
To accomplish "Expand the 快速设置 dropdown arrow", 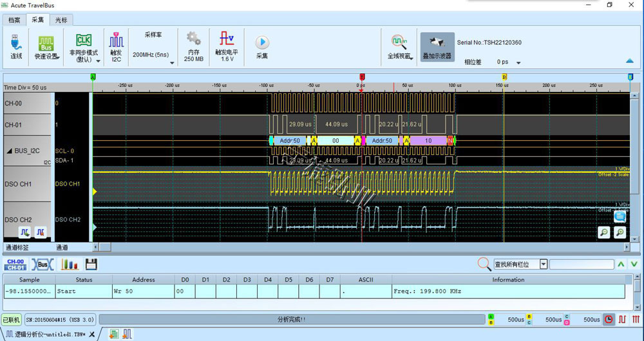I will click(59, 58).
